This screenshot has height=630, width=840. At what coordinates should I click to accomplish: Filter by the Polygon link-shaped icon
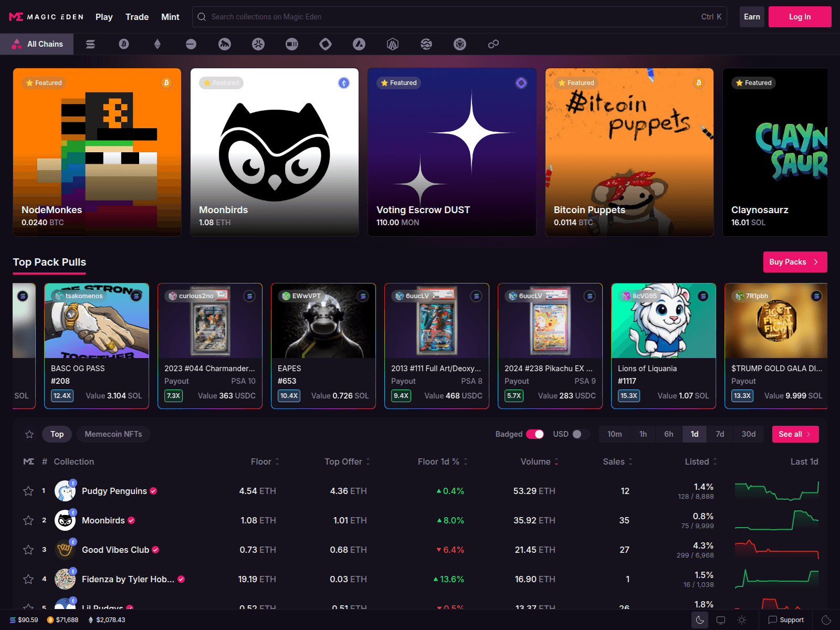(x=493, y=44)
